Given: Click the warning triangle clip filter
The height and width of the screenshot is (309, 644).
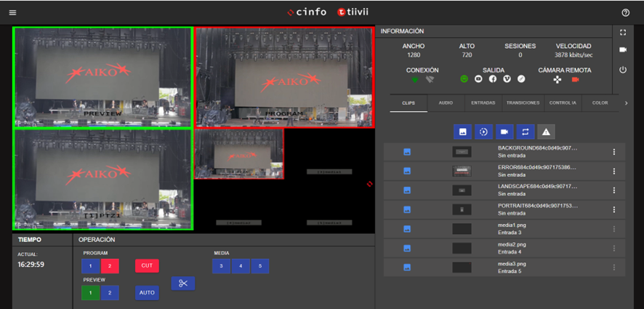Looking at the screenshot, I should point(546,132).
